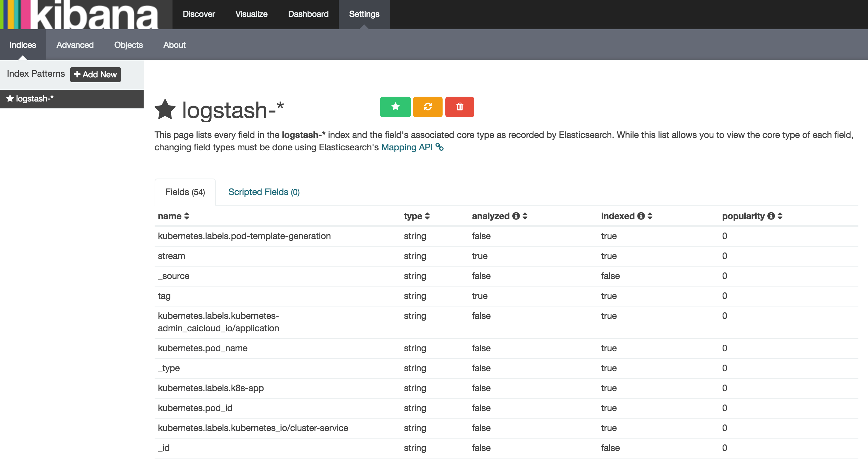Open the Discover page
868x463 pixels.
click(199, 14)
